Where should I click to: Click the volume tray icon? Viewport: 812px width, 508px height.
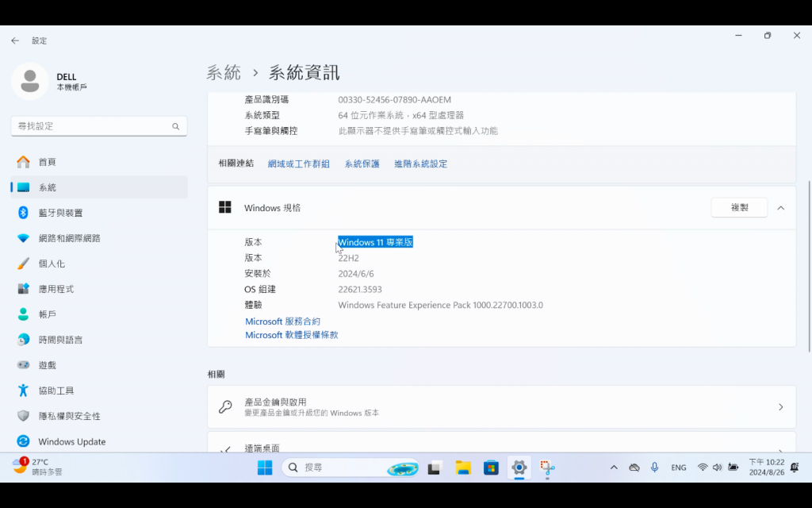pyautogui.click(x=717, y=467)
